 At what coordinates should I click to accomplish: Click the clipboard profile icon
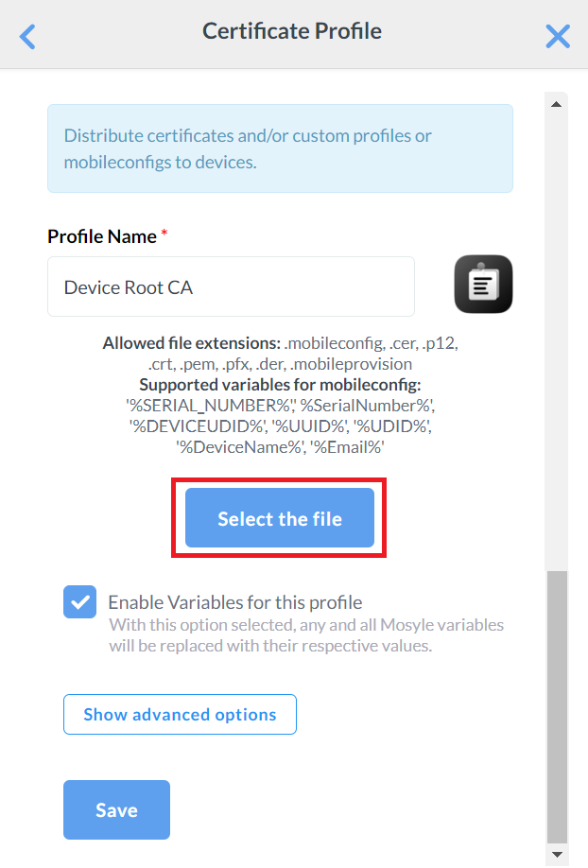[483, 285]
